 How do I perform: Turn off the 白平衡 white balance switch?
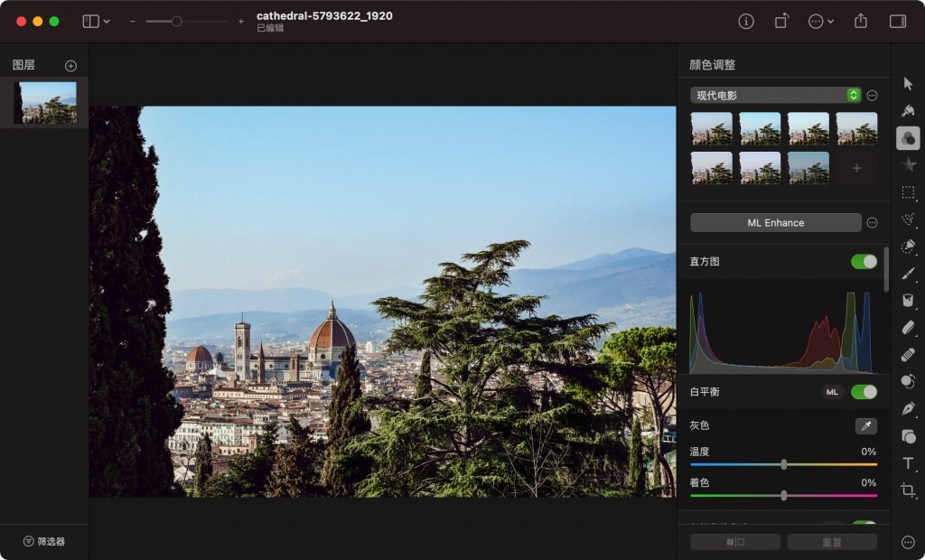pyautogui.click(x=864, y=392)
